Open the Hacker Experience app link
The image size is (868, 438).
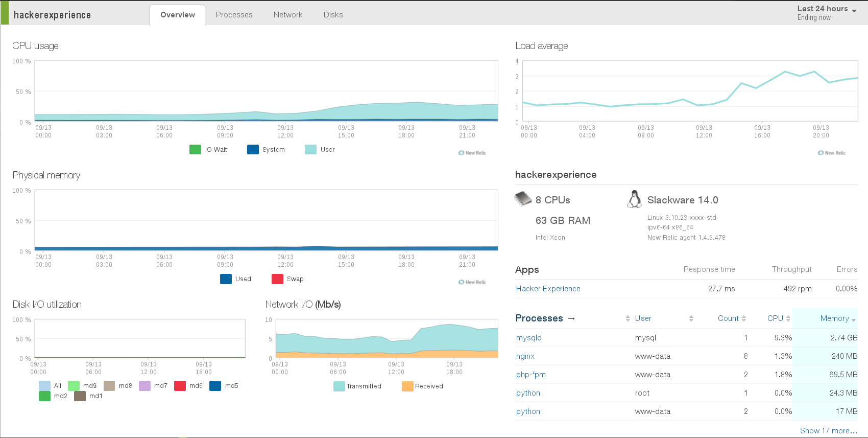click(x=548, y=289)
